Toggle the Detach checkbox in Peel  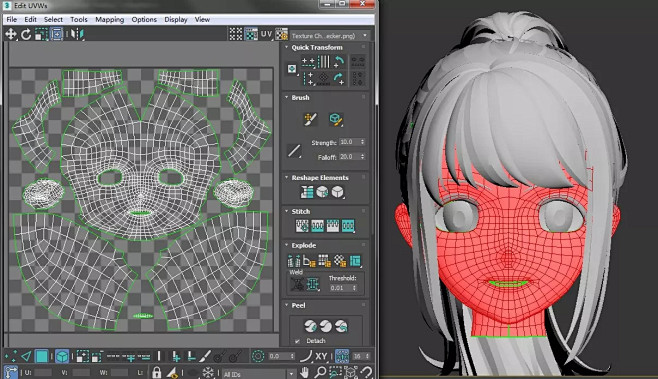[x=297, y=341]
